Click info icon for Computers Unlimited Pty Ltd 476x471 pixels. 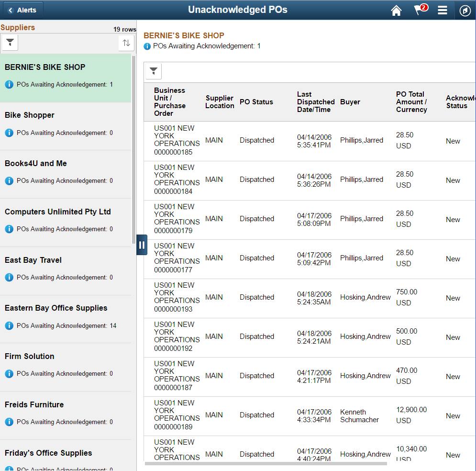(9, 229)
